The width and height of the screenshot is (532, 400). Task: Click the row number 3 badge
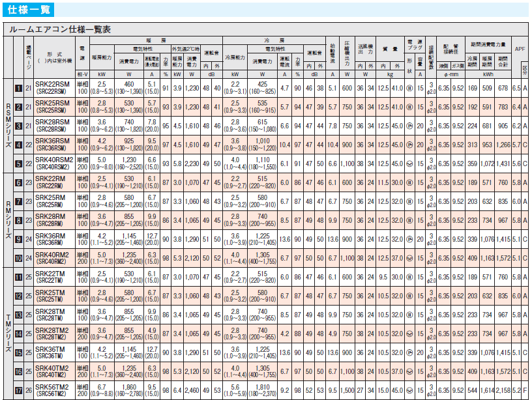point(19,126)
